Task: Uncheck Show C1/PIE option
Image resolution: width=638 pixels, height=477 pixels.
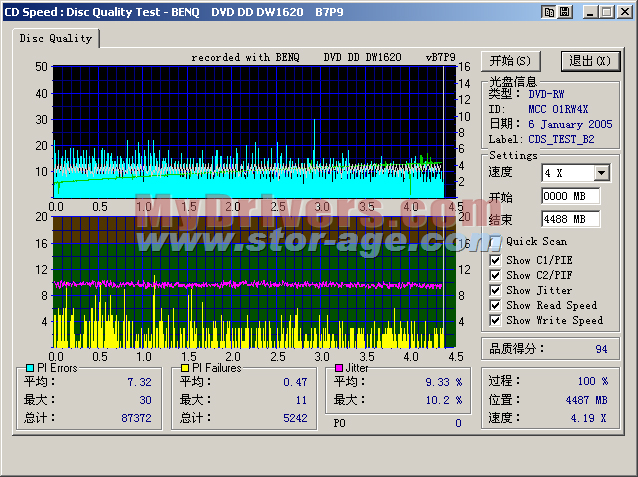Action: tap(496, 260)
